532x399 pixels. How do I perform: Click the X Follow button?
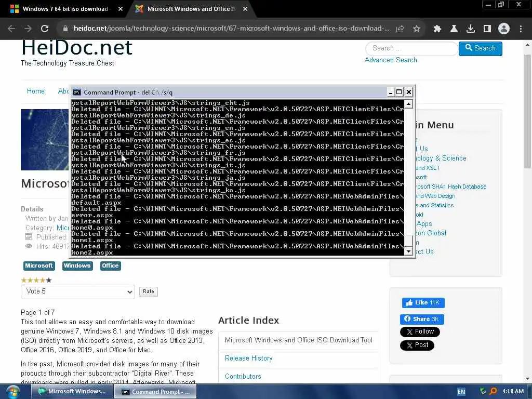(x=420, y=332)
